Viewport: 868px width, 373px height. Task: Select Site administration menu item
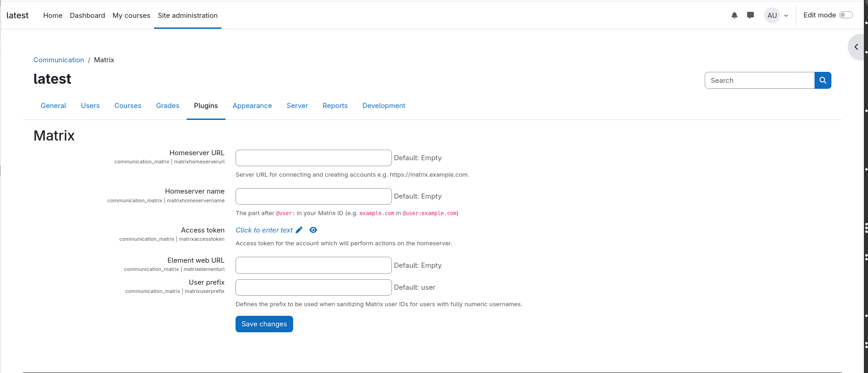(188, 15)
